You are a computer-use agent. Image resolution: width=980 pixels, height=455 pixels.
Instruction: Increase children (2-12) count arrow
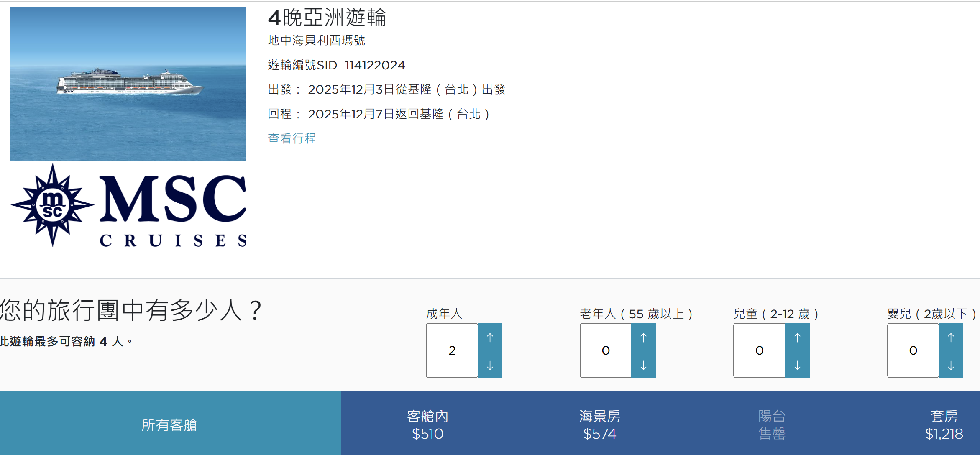[x=797, y=337]
